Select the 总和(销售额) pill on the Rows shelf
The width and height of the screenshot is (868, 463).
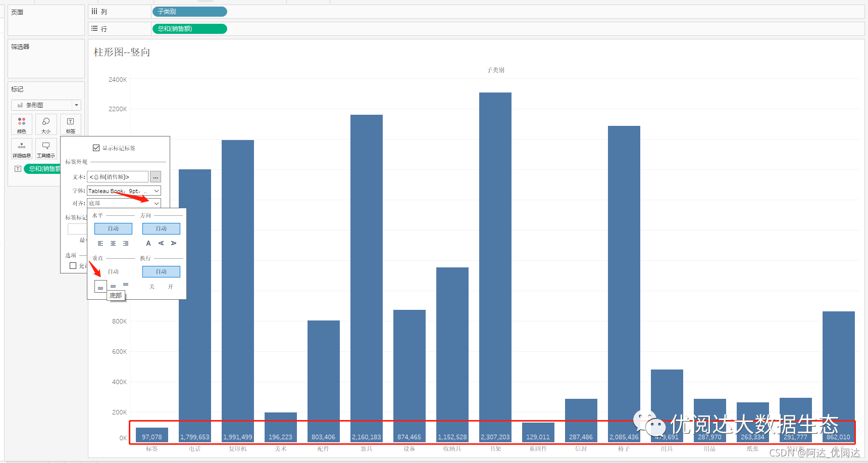pyautogui.click(x=189, y=29)
